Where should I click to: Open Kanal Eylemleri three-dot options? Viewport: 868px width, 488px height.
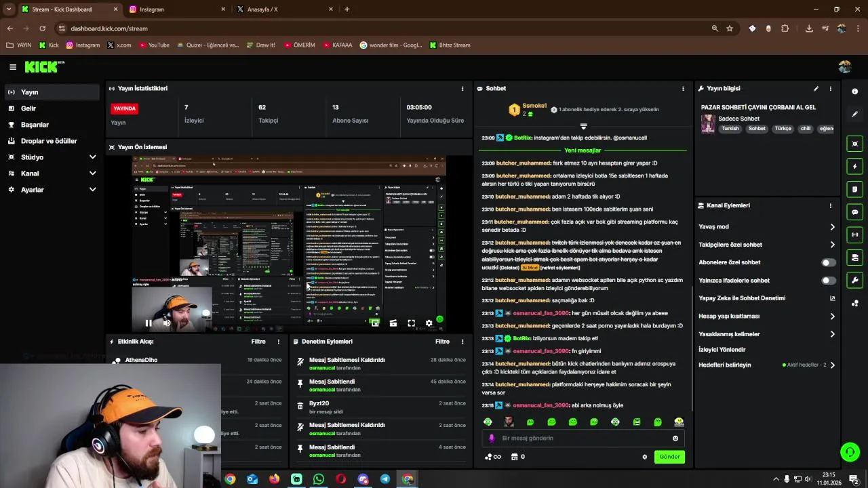830,205
